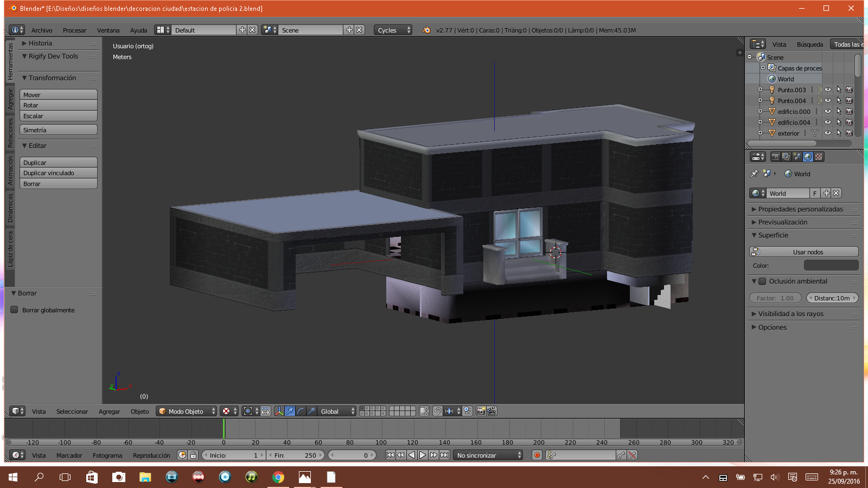Select the translate manipulator arrow icon
This screenshot has height=488, width=868.
click(290, 411)
